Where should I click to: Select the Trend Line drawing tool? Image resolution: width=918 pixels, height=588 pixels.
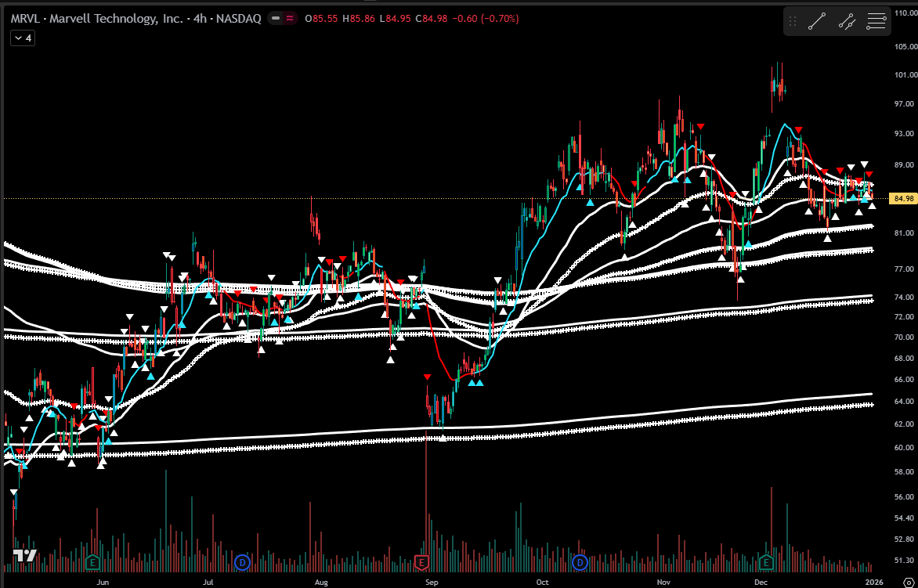(817, 22)
